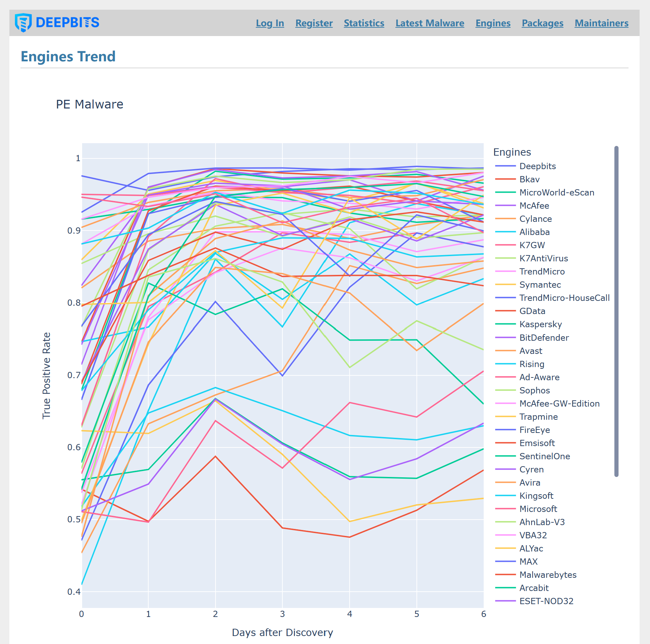Hide the Malwarebytes trace in legend
The height and width of the screenshot is (644, 650).
coord(536,575)
